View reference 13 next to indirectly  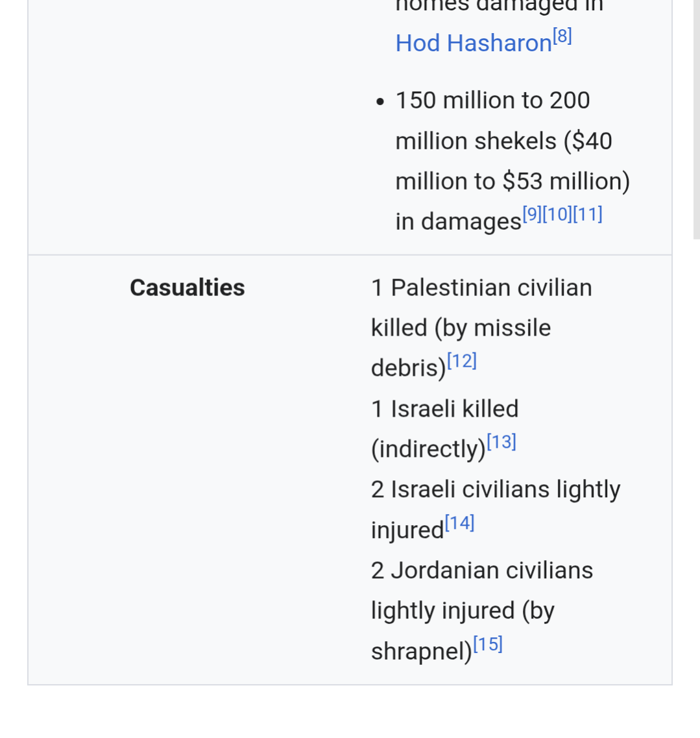click(x=501, y=442)
